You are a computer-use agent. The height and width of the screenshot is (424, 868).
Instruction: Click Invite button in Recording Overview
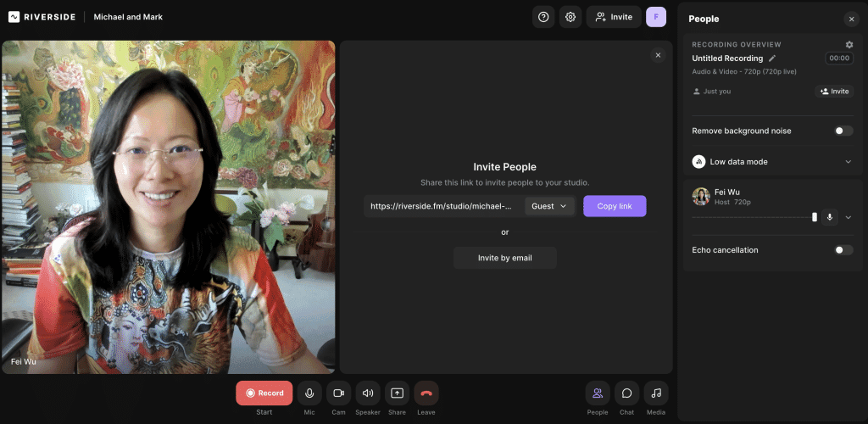834,92
